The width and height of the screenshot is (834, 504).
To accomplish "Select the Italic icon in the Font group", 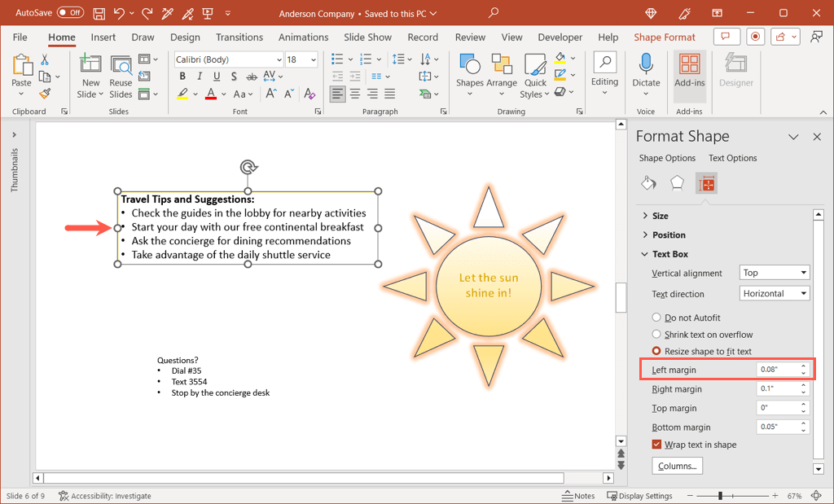I will 198,76.
